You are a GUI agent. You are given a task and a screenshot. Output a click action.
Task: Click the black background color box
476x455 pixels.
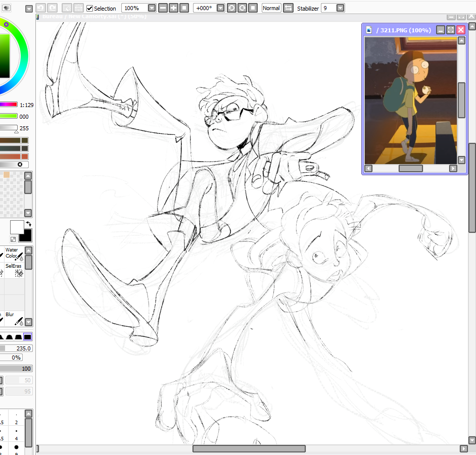27,237
